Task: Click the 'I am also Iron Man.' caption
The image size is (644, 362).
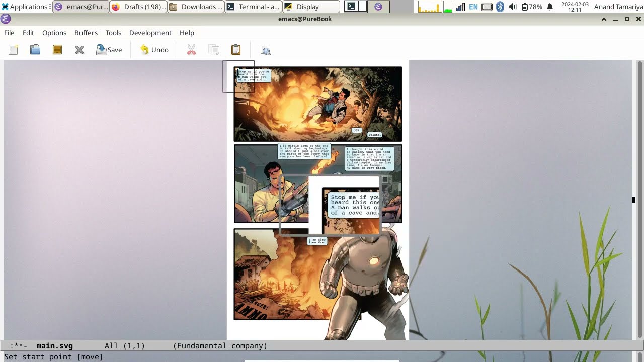Action: click(x=317, y=241)
